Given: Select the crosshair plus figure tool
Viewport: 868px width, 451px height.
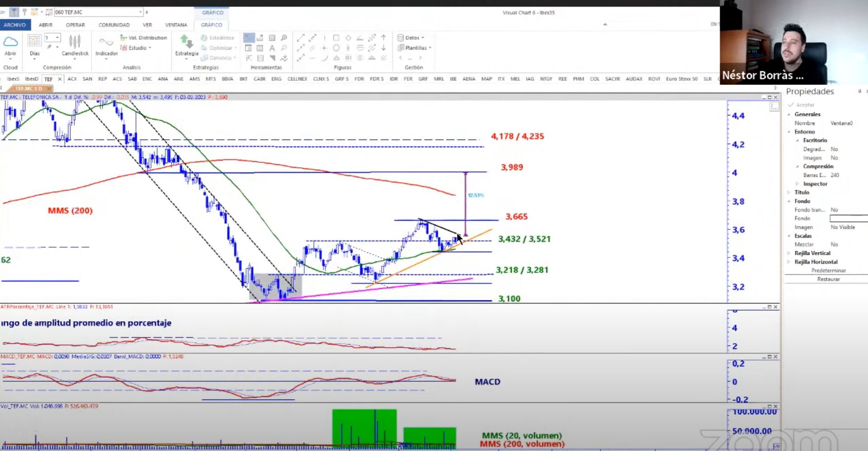Looking at the screenshot, I should coord(324,48).
